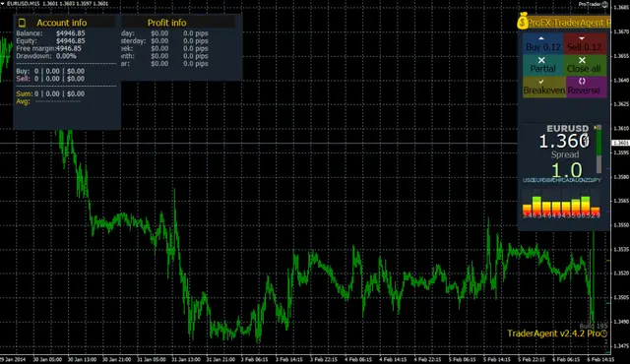The width and height of the screenshot is (630, 364).
Task: Click the Profit info header
Action: pos(166,23)
